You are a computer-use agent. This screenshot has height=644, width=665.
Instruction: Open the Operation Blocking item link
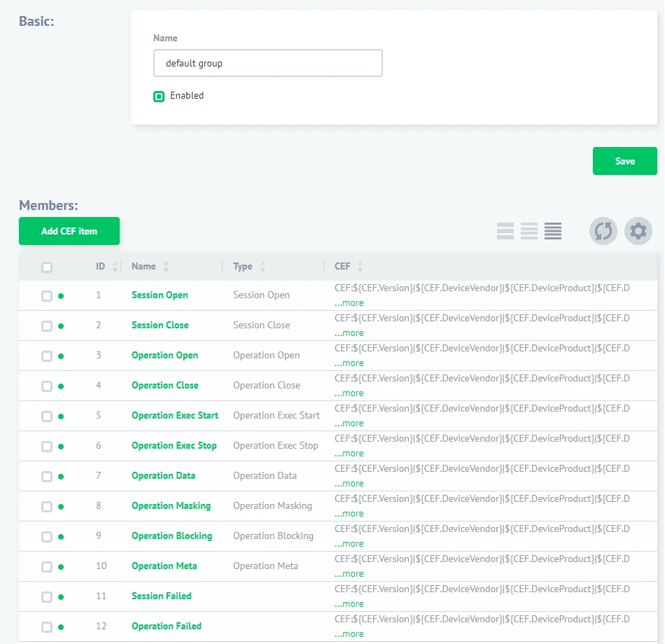(171, 535)
